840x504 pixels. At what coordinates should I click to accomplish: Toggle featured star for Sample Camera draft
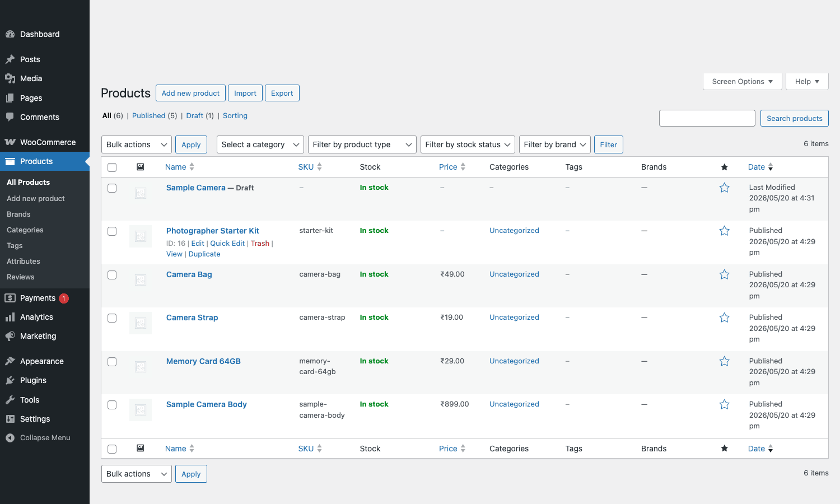(725, 188)
